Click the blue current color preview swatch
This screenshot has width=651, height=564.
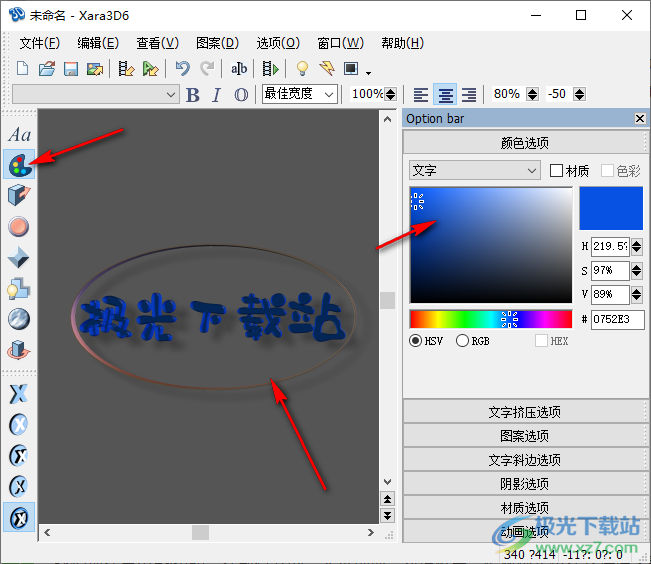[x=611, y=208]
